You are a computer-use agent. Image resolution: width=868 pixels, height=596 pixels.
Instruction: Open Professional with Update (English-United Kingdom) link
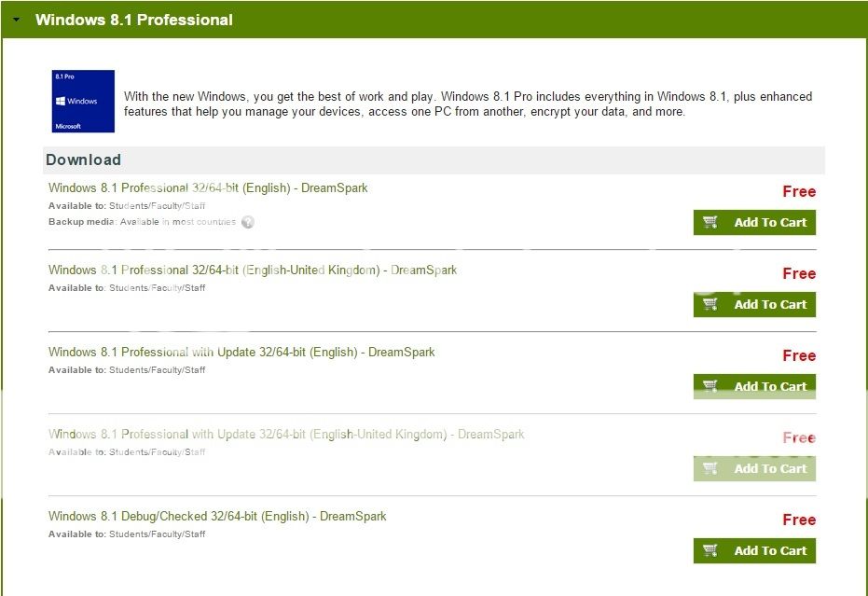pyautogui.click(x=286, y=434)
